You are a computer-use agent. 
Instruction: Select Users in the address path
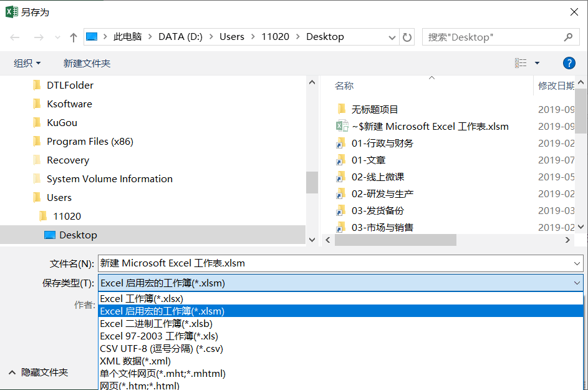point(232,36)
